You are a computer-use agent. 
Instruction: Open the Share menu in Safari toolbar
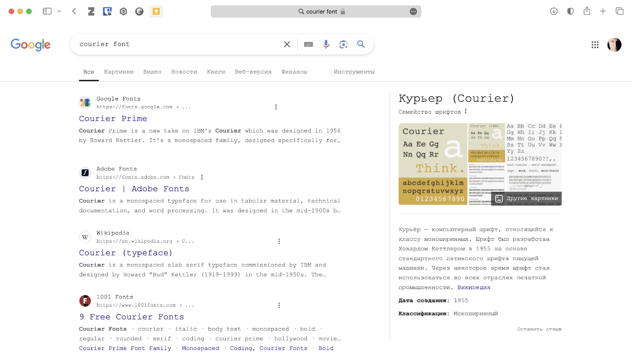tap(586, 11)
